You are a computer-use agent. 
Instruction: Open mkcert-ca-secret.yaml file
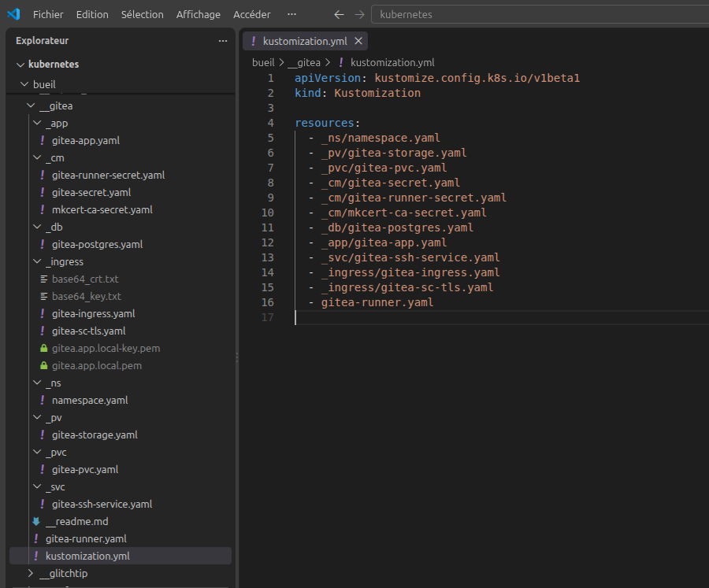click(x=102, y=209)
